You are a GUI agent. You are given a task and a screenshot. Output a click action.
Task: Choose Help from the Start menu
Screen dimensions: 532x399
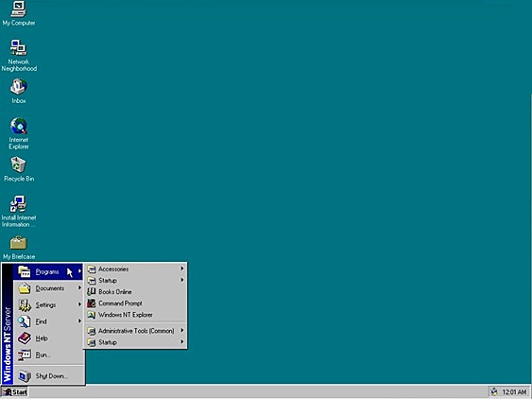click(48, 338)
